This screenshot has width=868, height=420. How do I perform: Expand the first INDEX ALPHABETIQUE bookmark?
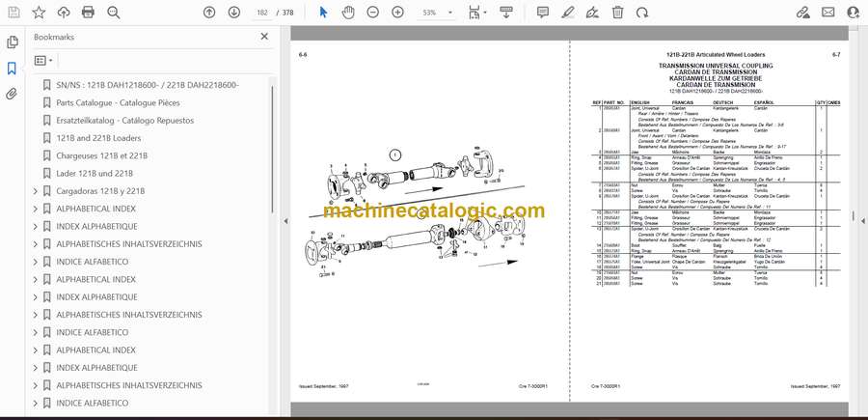click(36, 227)
